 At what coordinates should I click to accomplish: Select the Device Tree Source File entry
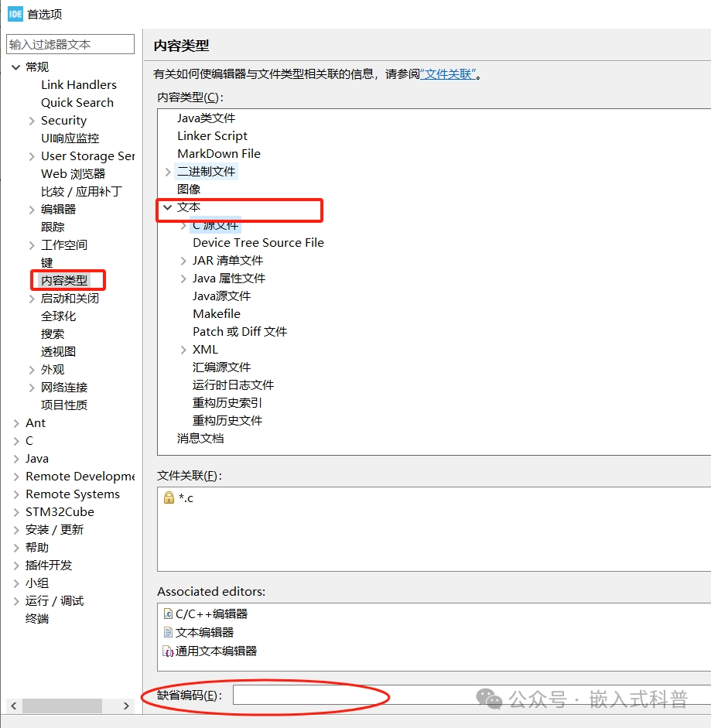258,242
